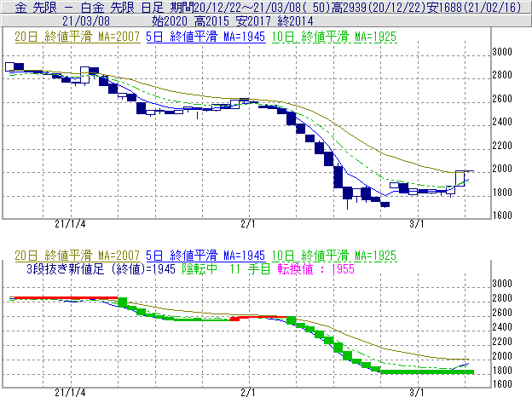Click the bottom chart's 5日 終値平滑 MA=1945 legend
Image resolution: width=532 pixels, height=403 pixels.
click(x=205, y=256)
